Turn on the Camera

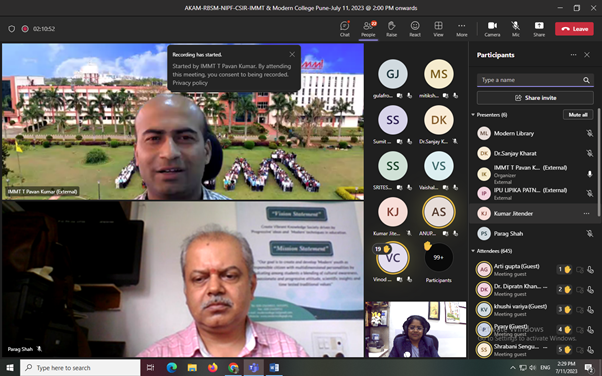click(492, 29)
